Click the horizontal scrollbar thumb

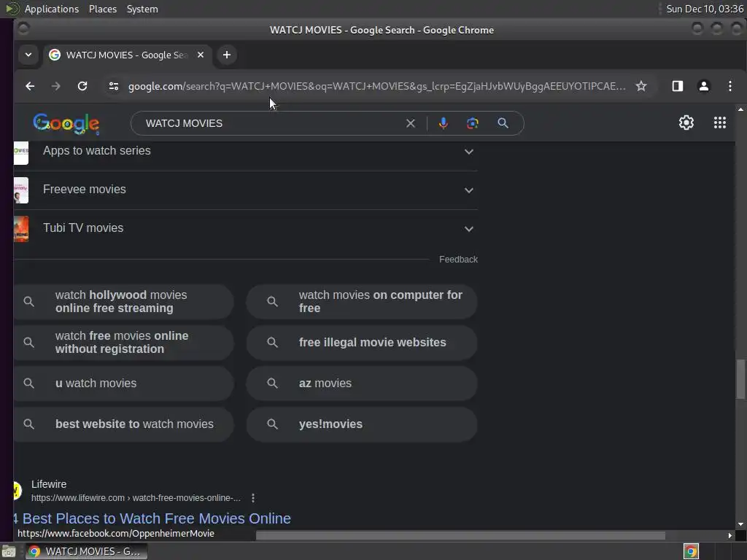tap(460, 536)
